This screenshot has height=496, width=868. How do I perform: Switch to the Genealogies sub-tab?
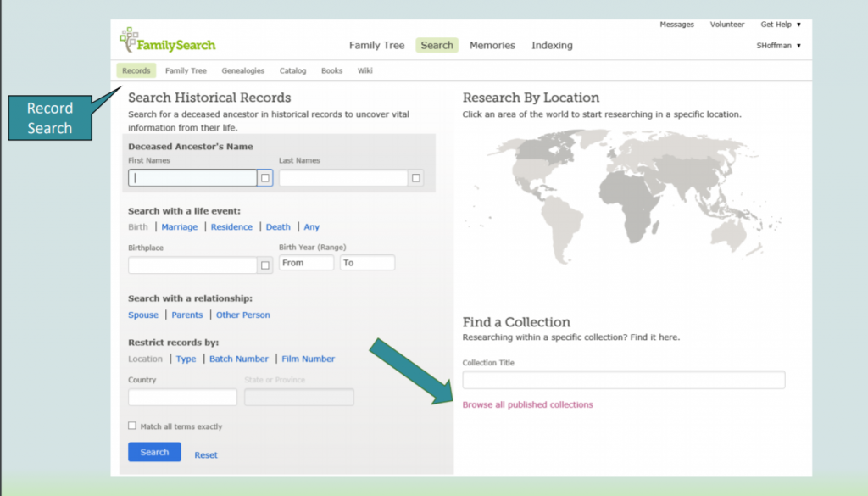click(243, 71)
